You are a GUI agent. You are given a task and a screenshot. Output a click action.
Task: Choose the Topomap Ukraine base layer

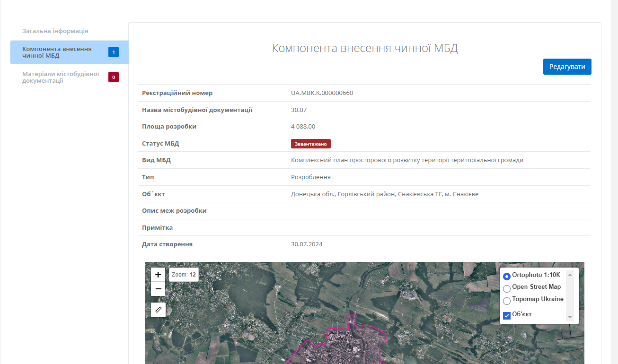(507, 301)
